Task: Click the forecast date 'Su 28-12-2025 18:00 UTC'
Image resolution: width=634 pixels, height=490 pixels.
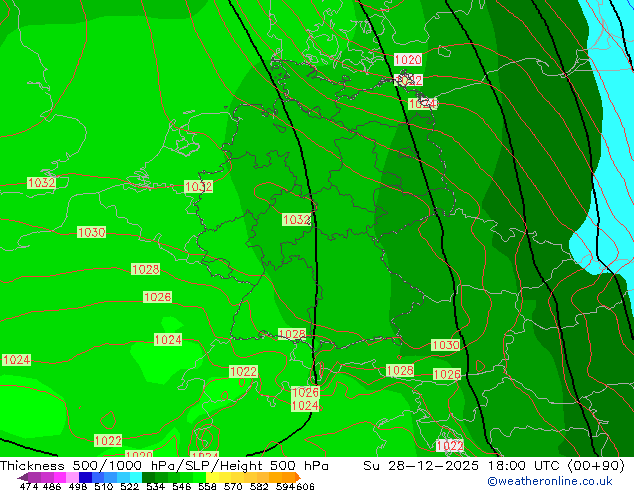Action: point(461,466)
